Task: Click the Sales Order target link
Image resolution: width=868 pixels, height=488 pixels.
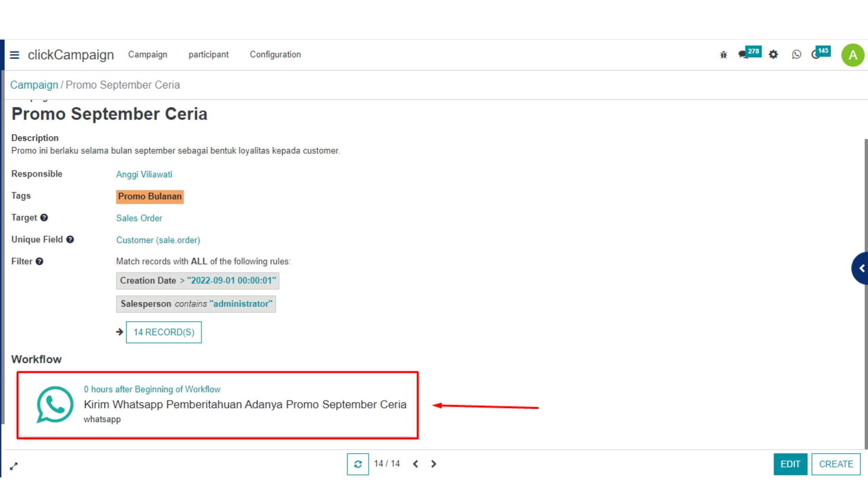Action: click(139, 218)
